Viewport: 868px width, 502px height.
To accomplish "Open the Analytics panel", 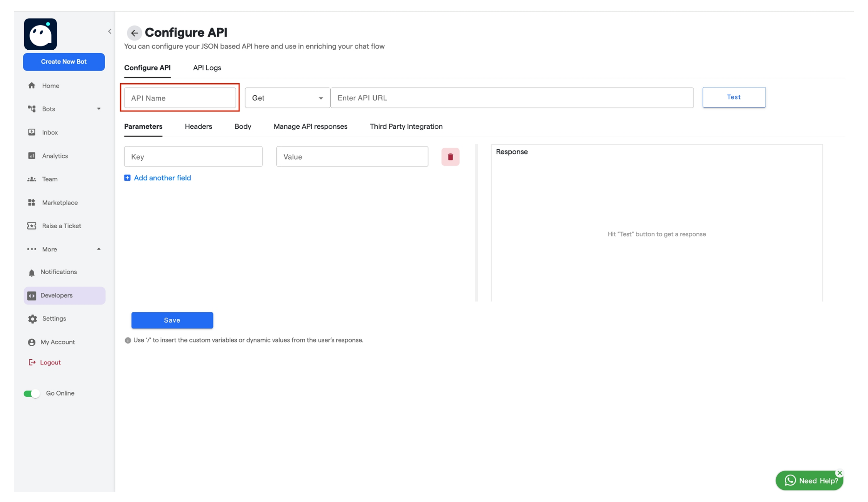I will click(54, 156).
